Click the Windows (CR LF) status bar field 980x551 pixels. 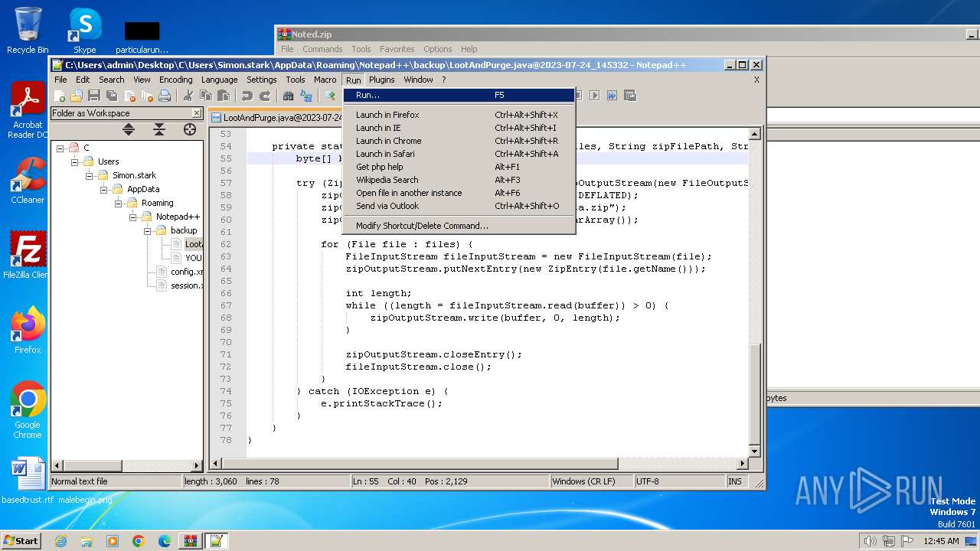591,481
